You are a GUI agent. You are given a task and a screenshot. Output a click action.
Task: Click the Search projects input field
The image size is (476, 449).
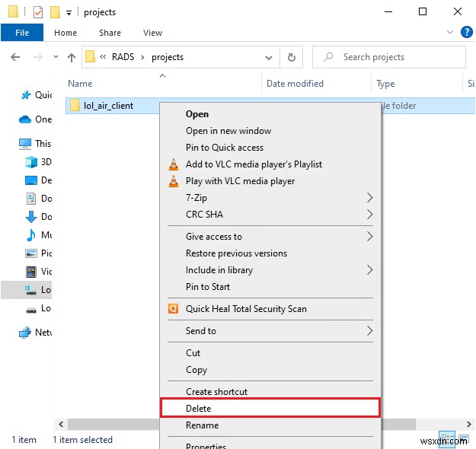[x=396, y=57]
